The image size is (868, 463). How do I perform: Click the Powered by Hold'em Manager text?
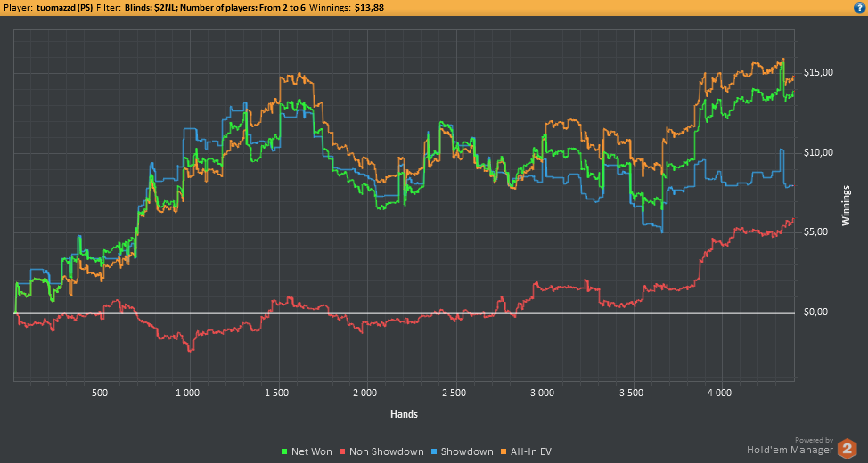coord(790,445)
